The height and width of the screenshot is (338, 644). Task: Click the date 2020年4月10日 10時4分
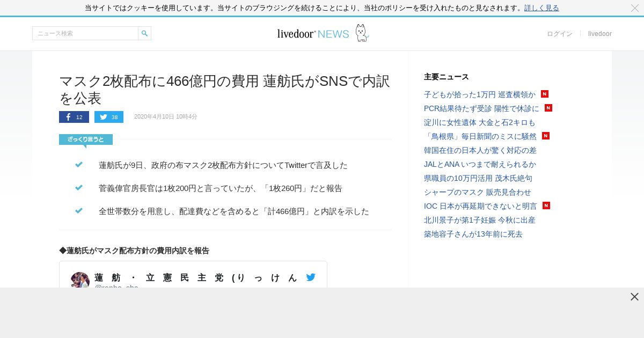(166, 117)
